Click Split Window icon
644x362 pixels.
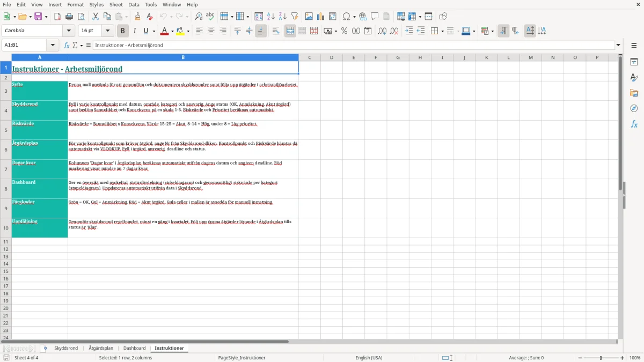click(x=429, y=17)
